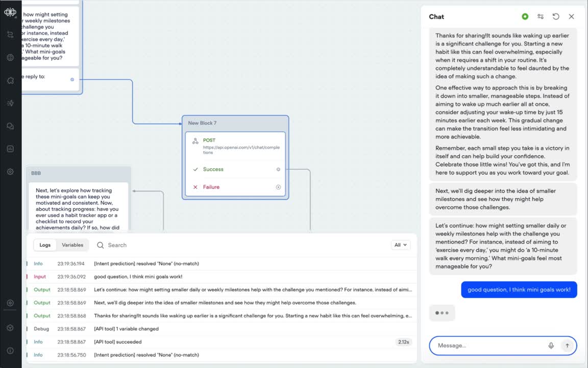Click the green status indicator in Chat header
The image size is (588, 368).
click(525, 16)
